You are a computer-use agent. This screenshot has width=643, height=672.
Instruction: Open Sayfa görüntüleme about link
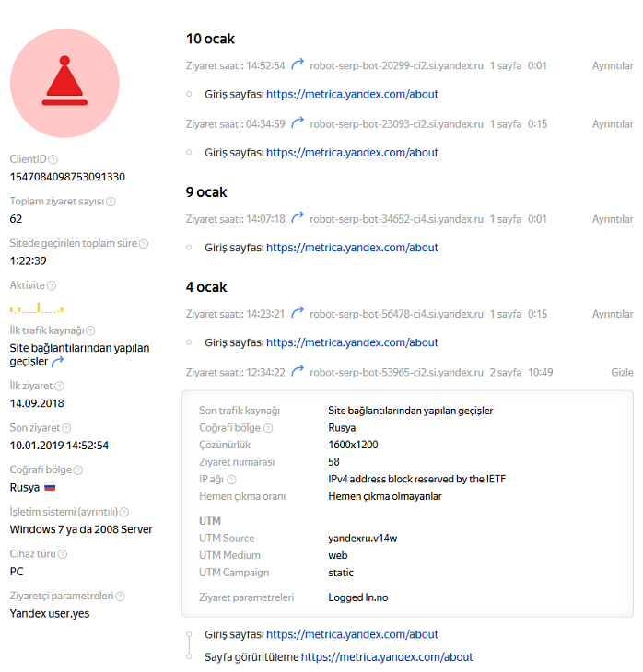tap(387, 657)
